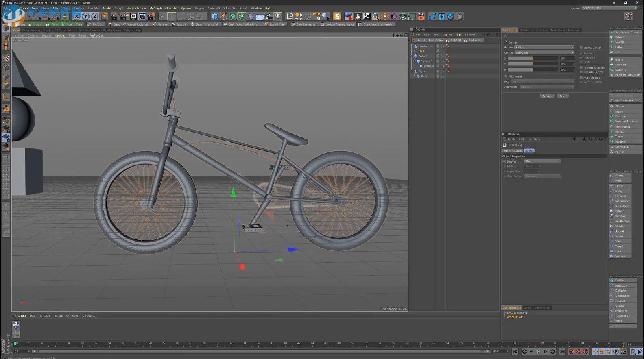Click the Python effector button

tap(620, 211)
